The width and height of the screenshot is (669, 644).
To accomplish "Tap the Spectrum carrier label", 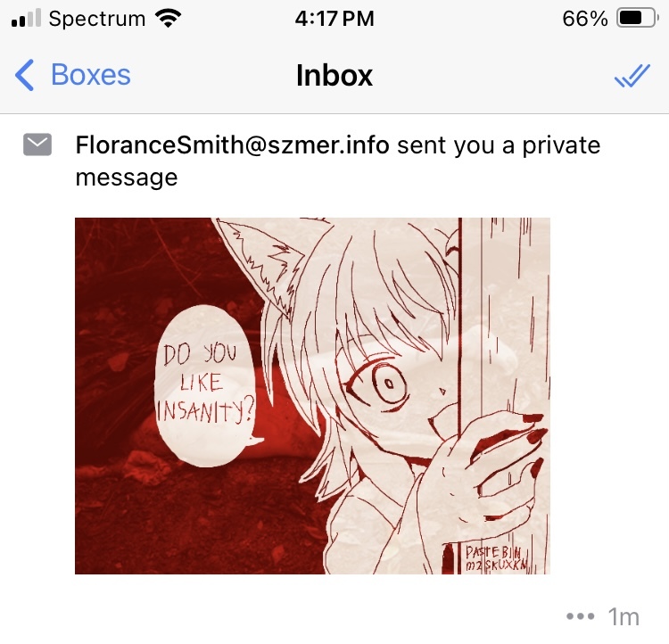I will 97,19.
